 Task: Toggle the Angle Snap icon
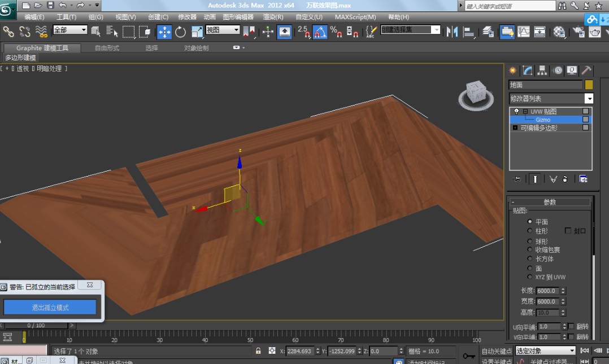pyautogui.click(x=320, y=32)
